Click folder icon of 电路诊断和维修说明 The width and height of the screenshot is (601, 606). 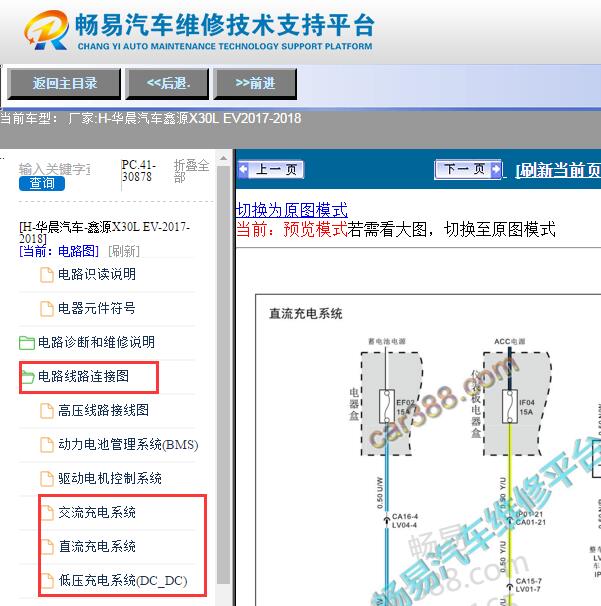tap(27, 343)
